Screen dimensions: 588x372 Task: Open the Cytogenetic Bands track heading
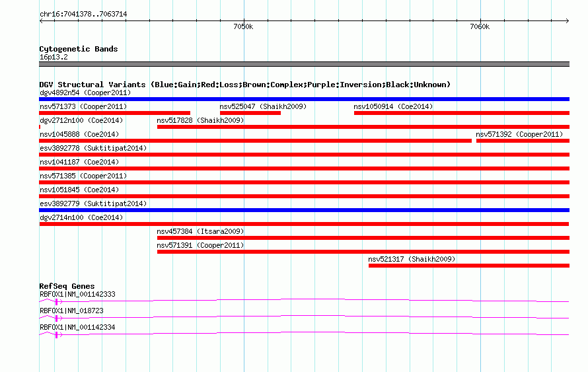tap(79, 49)
